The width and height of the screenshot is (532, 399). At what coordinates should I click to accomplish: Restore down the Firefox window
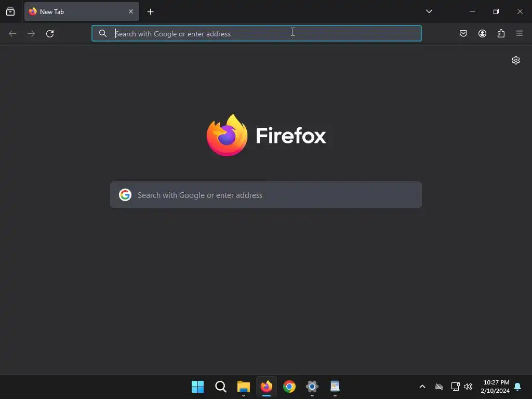pyautogui.click(x=496, y=11)
